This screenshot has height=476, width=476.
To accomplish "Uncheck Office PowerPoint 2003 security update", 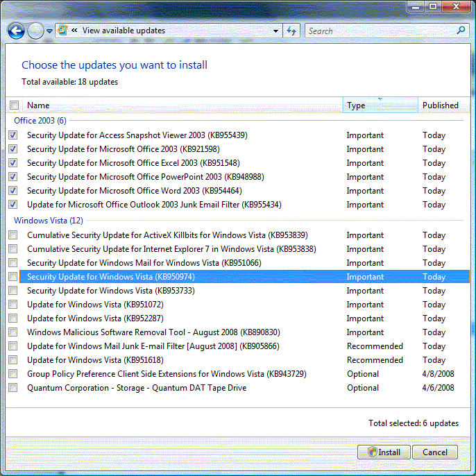I will coord(13,177).
